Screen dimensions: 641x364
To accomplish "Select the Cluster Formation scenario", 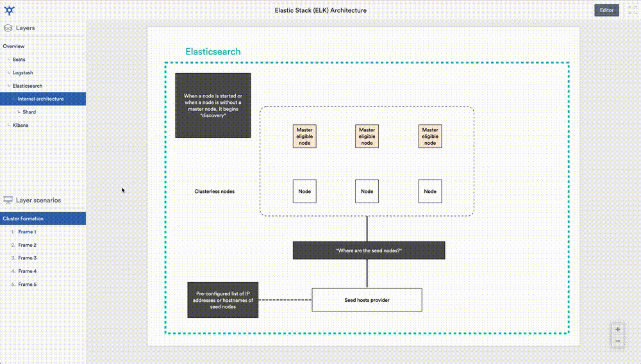I will click(43, 219).
